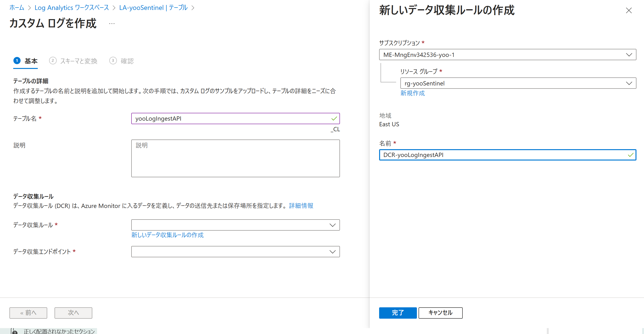This screenshot has height=334, width=644.
Task: Switch to the スキーマと変換 tab
Action: click(79, 61)
